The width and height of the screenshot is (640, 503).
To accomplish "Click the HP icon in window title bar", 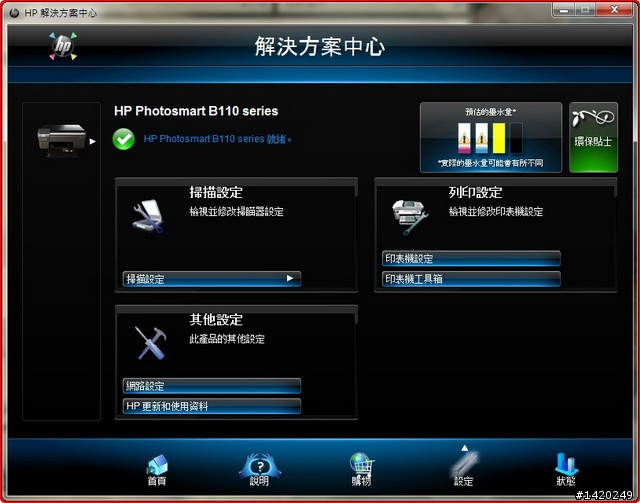I will 14,13.
